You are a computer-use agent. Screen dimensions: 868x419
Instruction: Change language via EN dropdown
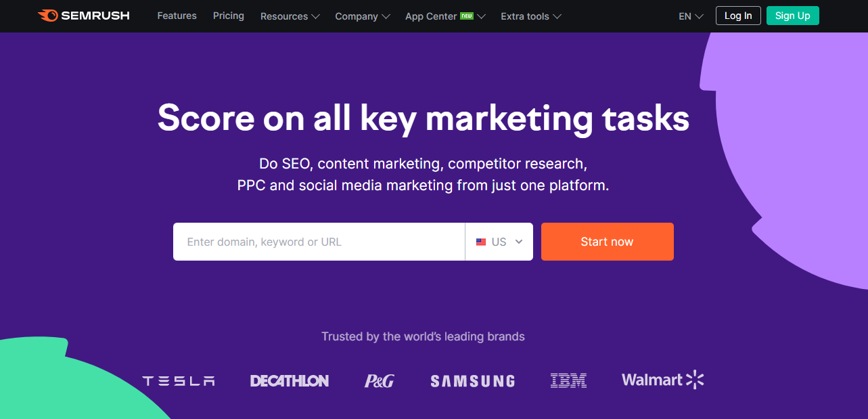click(691, 16)
